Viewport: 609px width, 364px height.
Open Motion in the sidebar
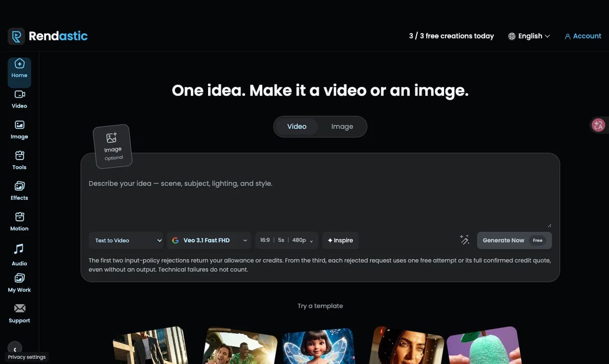coord(19,222)
